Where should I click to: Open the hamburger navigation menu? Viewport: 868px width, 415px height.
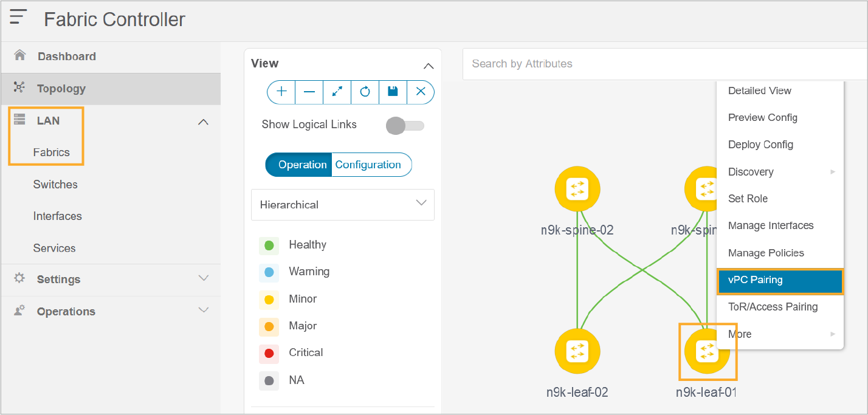tap(18, 17)
